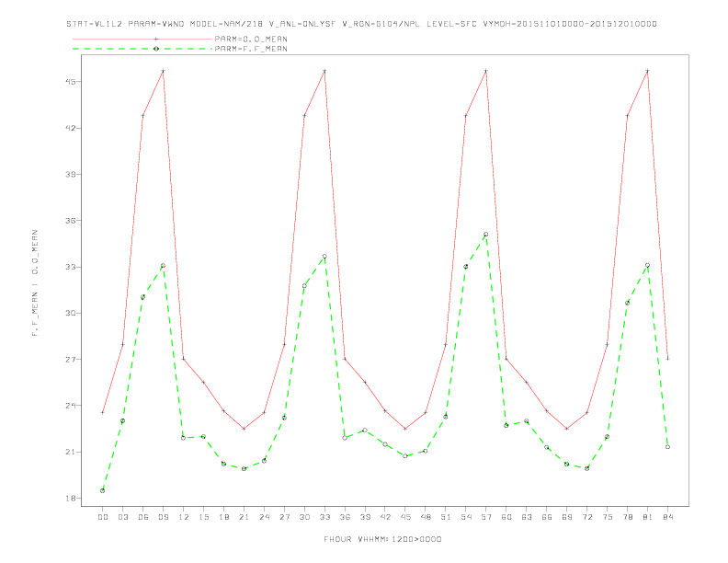The height and width of the screenshot is (563, 728).
Task: Click x-axis forecast hour label 09
Action: click(x=163, y=517)
